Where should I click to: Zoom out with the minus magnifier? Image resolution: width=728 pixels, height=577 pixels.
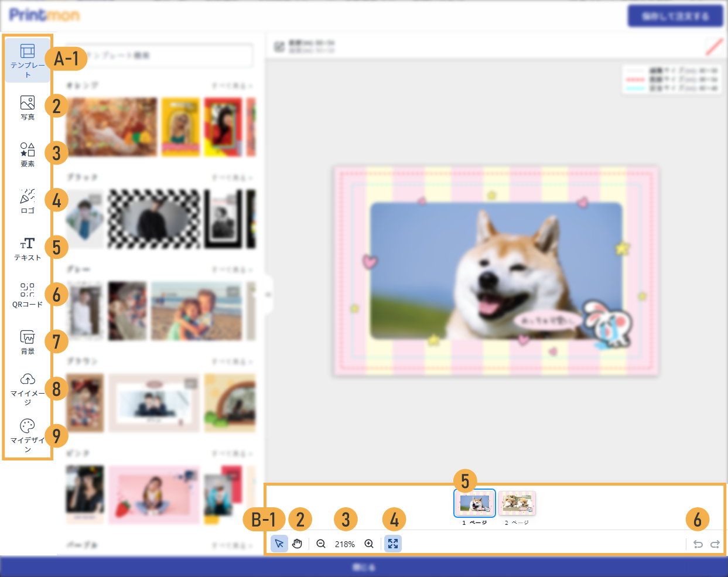tap(321, 544)
